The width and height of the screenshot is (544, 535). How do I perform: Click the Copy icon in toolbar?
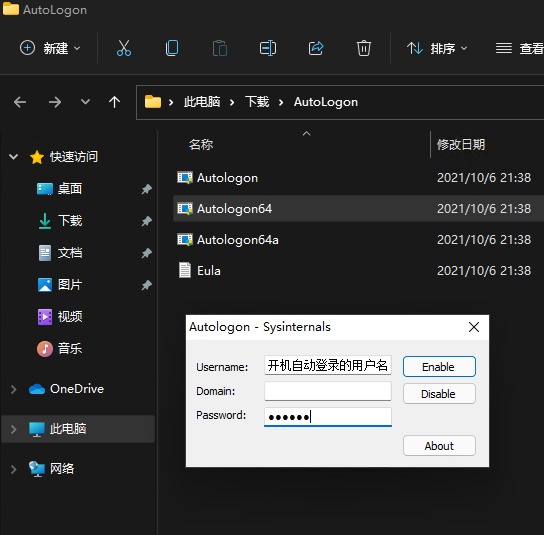click(172, 48)
